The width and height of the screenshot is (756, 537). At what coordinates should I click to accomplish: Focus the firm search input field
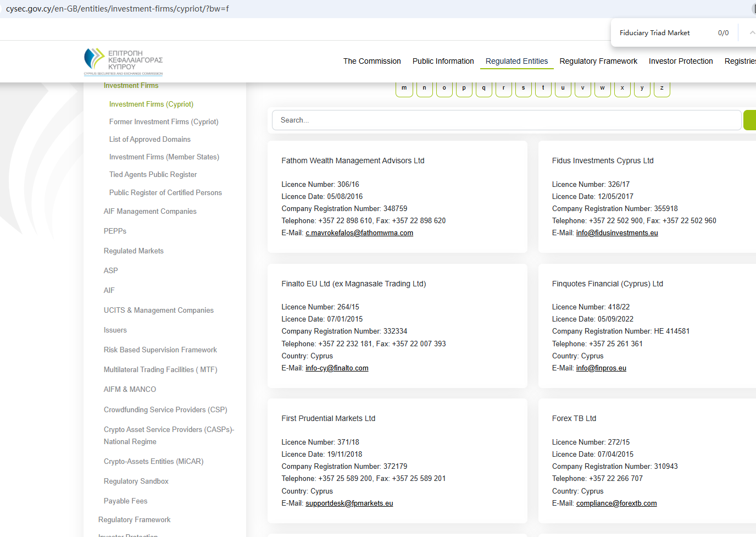click(505, 120)
